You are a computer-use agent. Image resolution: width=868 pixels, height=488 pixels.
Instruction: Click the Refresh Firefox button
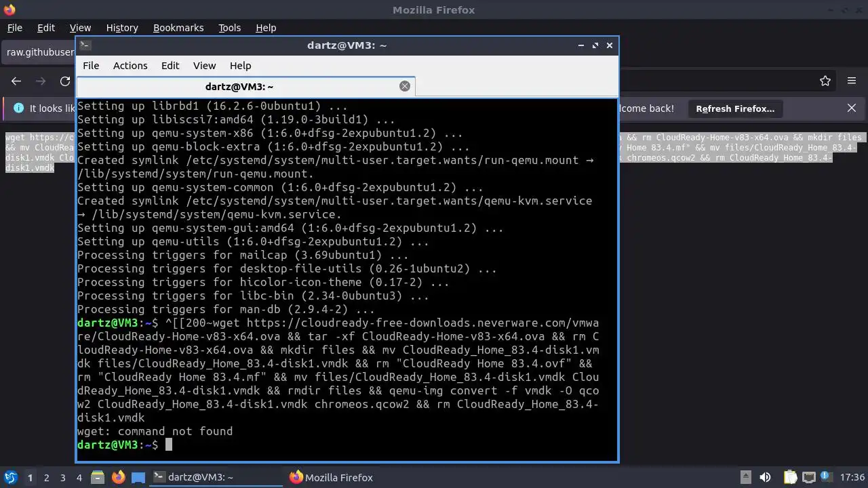(735, 108)
